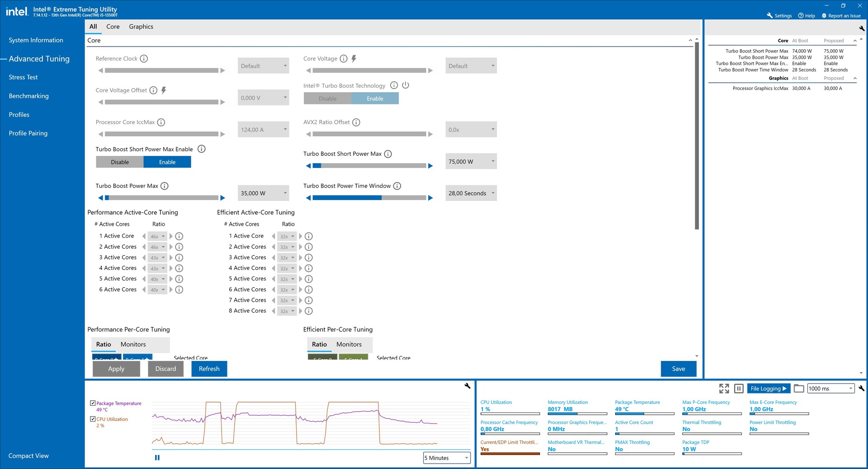Pause the monitoring graph playback
868x469 pixels.
(157, 458)
